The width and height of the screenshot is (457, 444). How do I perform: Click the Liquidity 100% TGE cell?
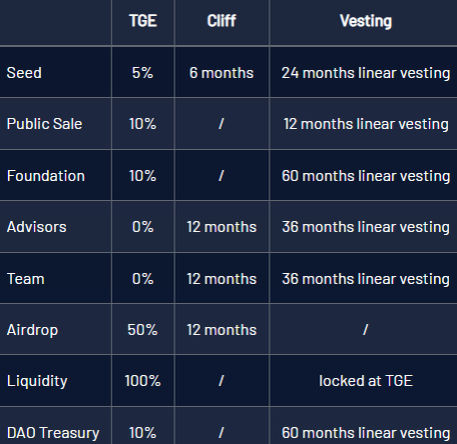(143, 381)
